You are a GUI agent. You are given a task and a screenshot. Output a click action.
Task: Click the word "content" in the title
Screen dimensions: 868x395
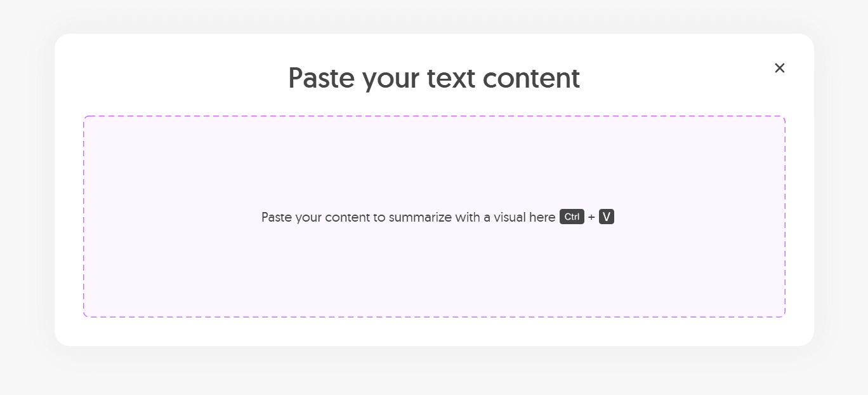pos(531,78)
